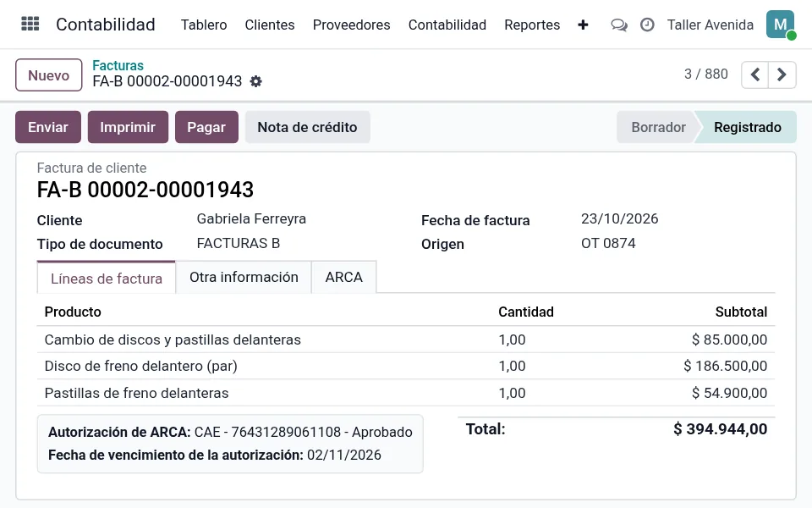812x508 pixels.
Task: Click the FACTURAS B document type
Action: (x=239, y=243)
